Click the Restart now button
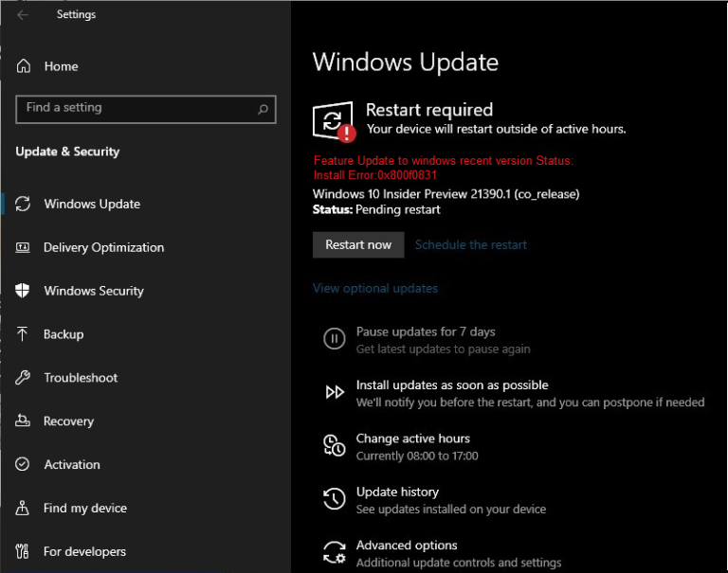The height and width of the screenshot is (573, 728). click(x=358, y=244)
